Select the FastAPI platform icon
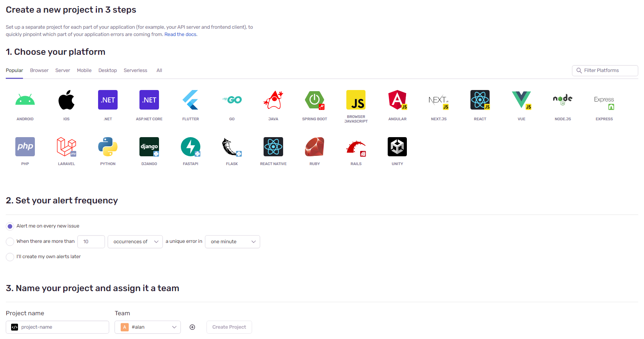This screenshot has width=644, height=339. click(190, 147)
